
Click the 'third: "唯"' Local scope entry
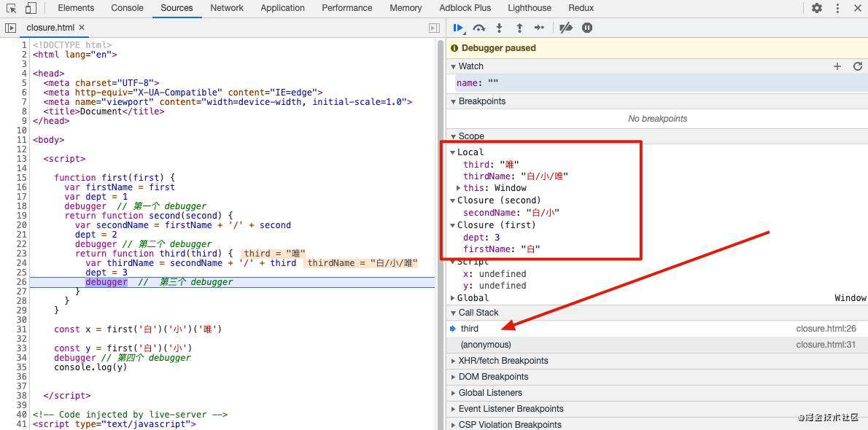pos(492,165)
